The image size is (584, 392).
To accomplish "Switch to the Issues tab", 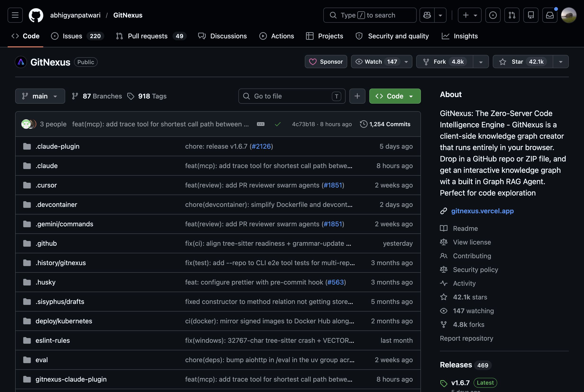I will [77, 36].
